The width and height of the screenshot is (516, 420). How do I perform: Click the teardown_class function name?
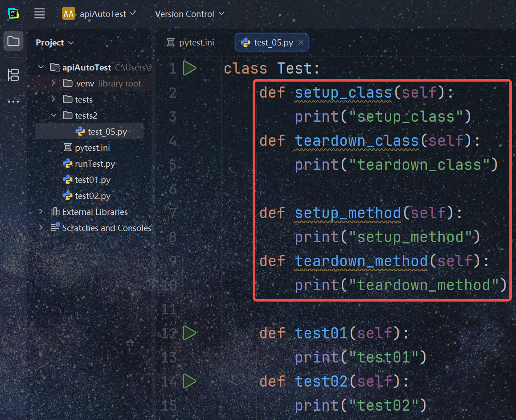(x=356, y=141)
